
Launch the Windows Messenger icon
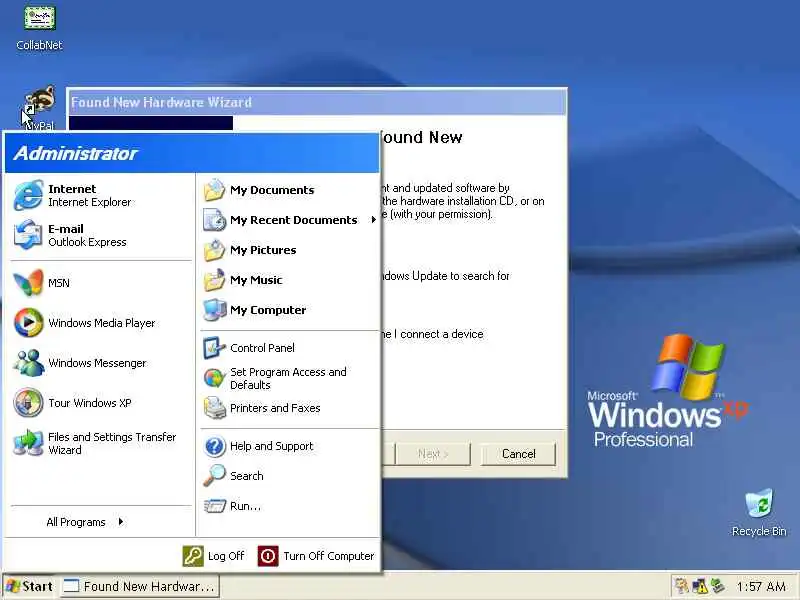pyautogui.click(x=29, y=363)
